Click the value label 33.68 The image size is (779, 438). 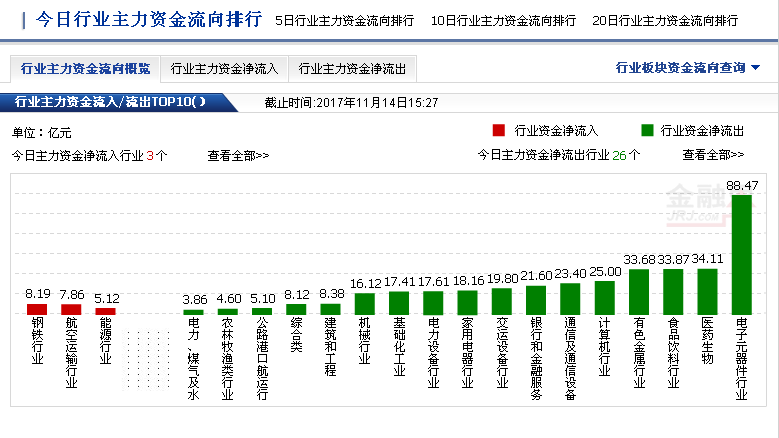[639, 260]
